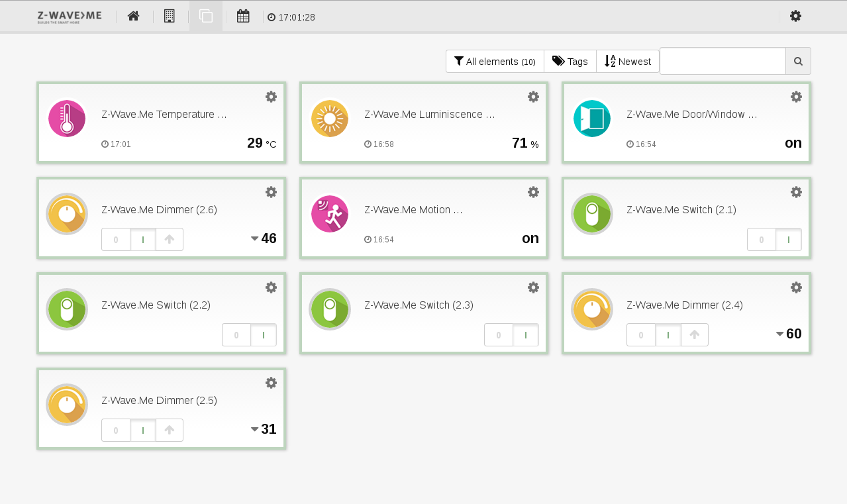Click the 16:58 timestamp on Luminiscence

(379, 144)
